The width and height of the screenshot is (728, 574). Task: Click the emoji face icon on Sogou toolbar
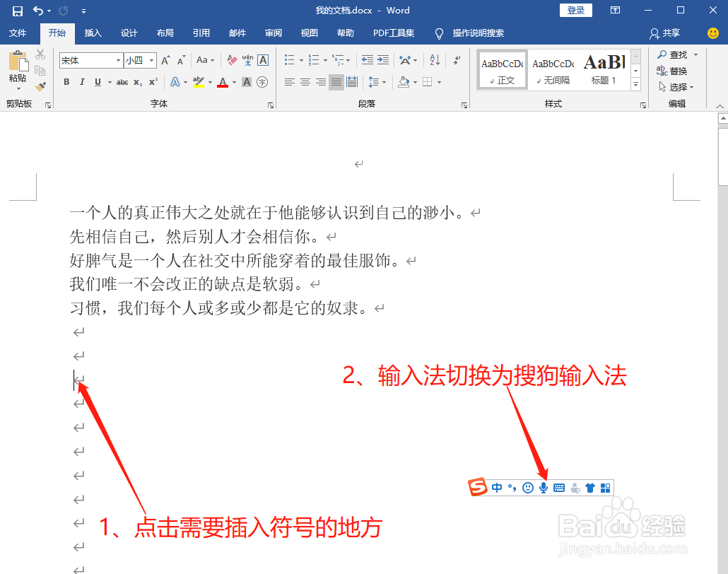(x=528, y=487)
